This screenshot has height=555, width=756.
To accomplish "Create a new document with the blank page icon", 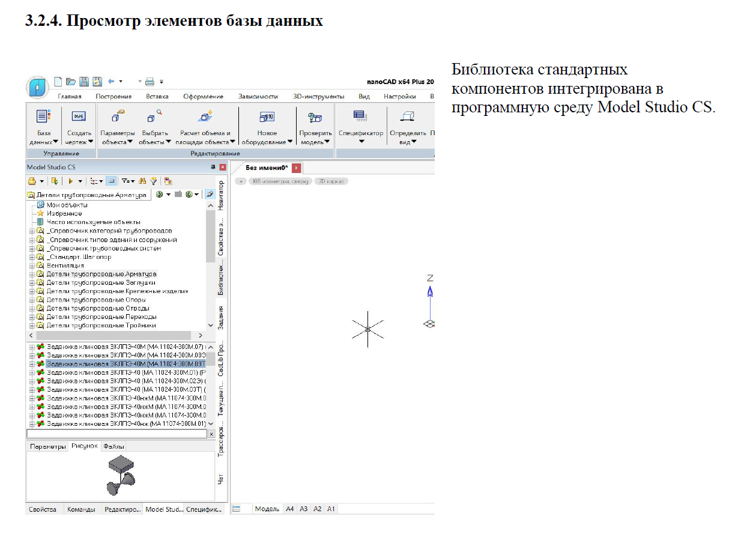I will coord(58,82).
